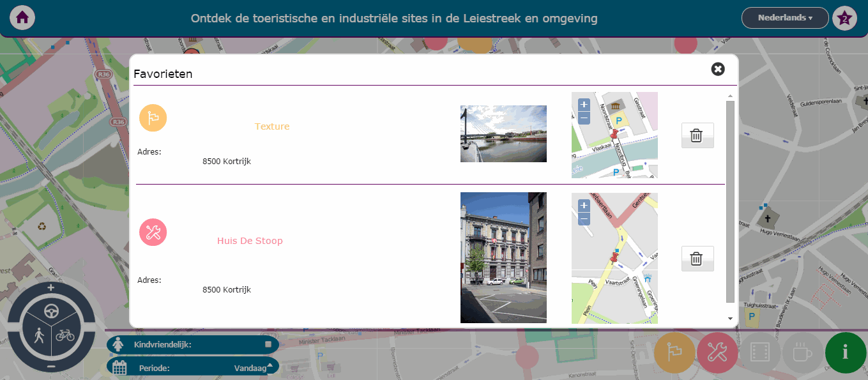Screen dimensions: 868x380
Task: Click the calendar icon next to Periode
Action: [x=119, y=367]
